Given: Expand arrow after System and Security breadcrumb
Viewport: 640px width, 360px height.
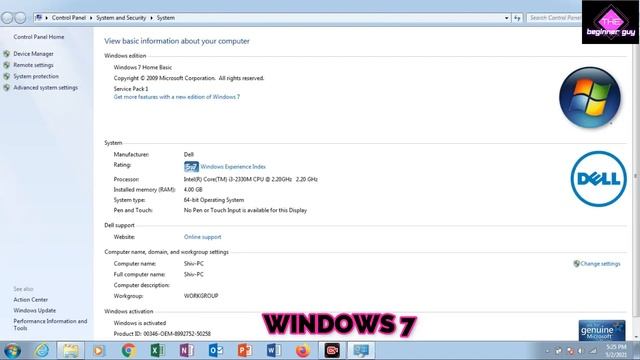Looking at the screenshot, I should click(x=151, y=18).
